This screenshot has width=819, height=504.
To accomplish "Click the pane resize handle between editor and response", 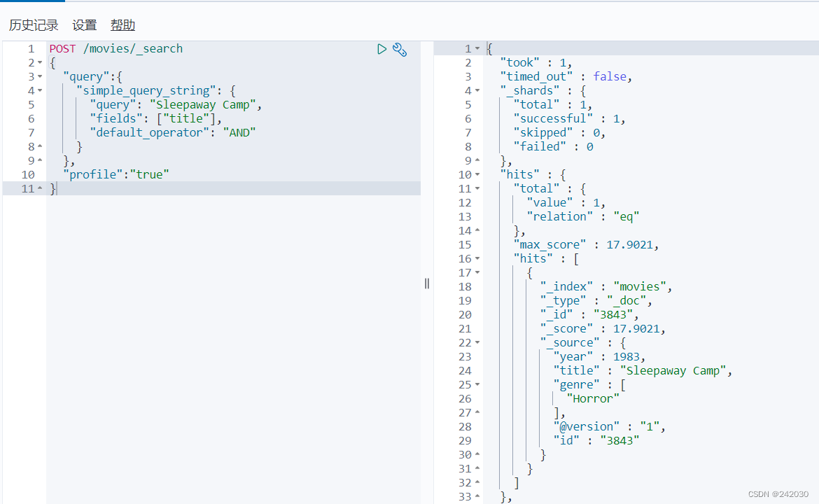I will point(427,283).
